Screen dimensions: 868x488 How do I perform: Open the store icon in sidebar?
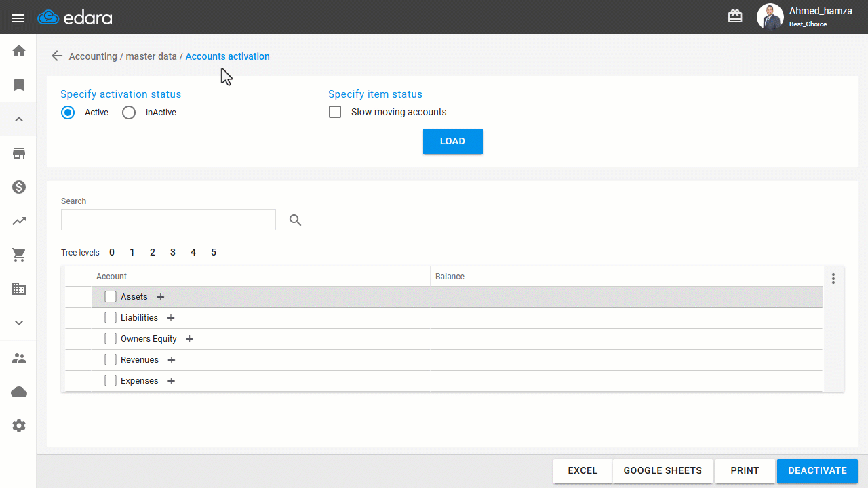(19, 153)
